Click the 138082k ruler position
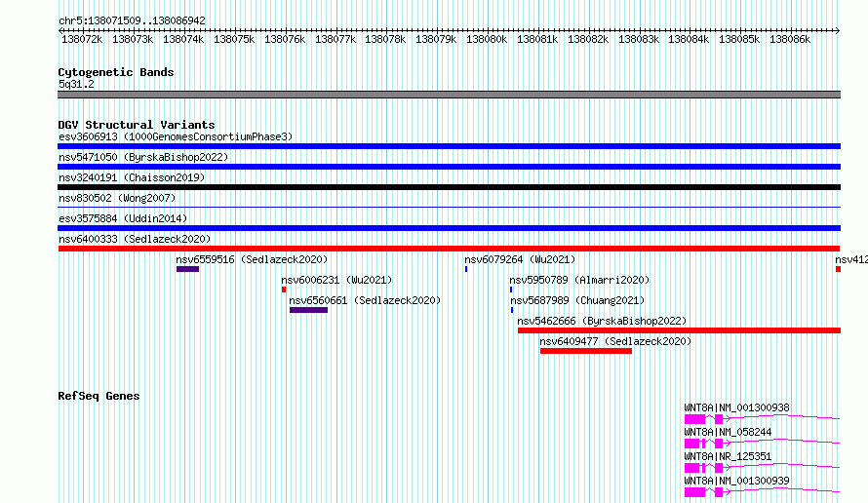868x503 pixels. [x=588, y=39]
